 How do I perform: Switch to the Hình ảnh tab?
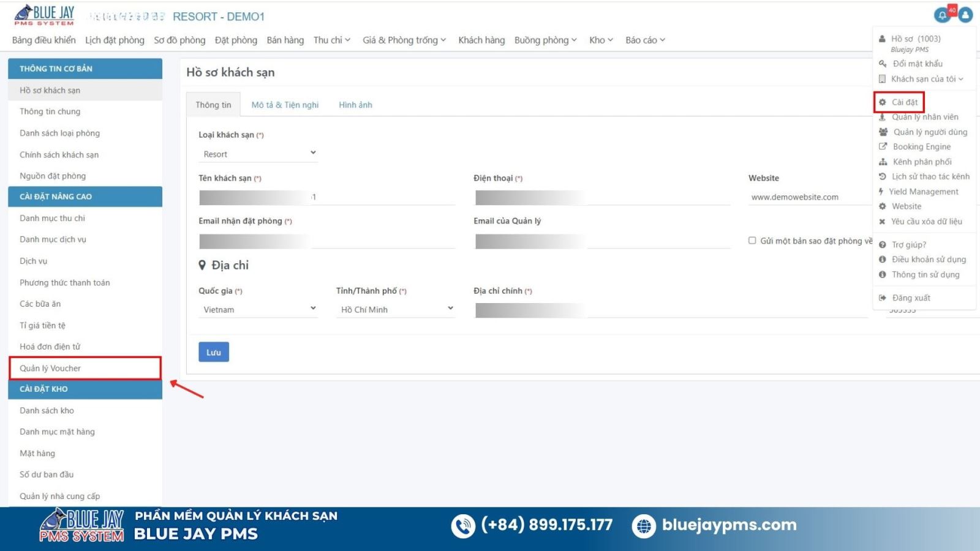tap(355, 105)
